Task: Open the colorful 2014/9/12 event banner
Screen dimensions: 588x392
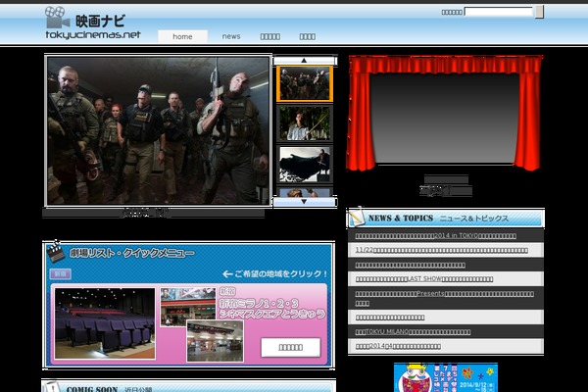Action: 446,377
